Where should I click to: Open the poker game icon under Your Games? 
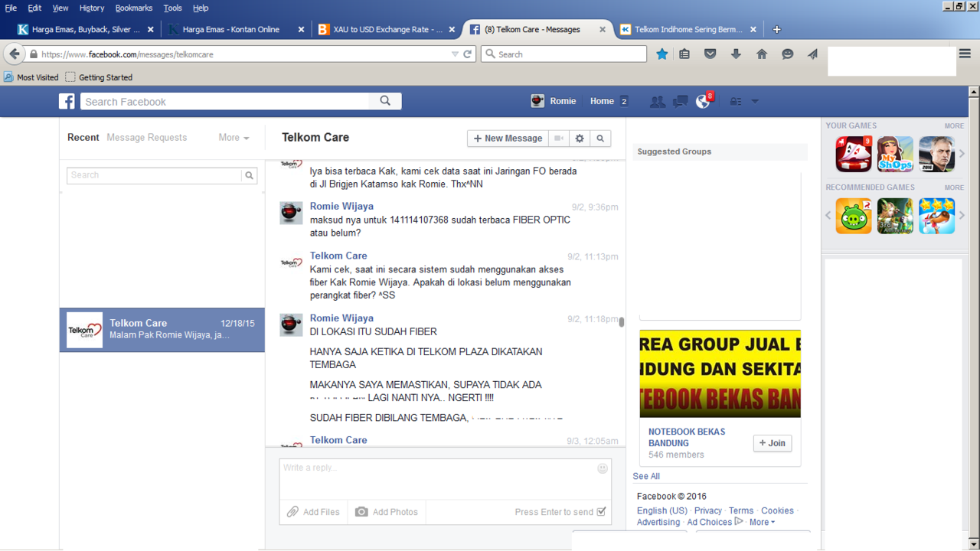pos(854,154)
